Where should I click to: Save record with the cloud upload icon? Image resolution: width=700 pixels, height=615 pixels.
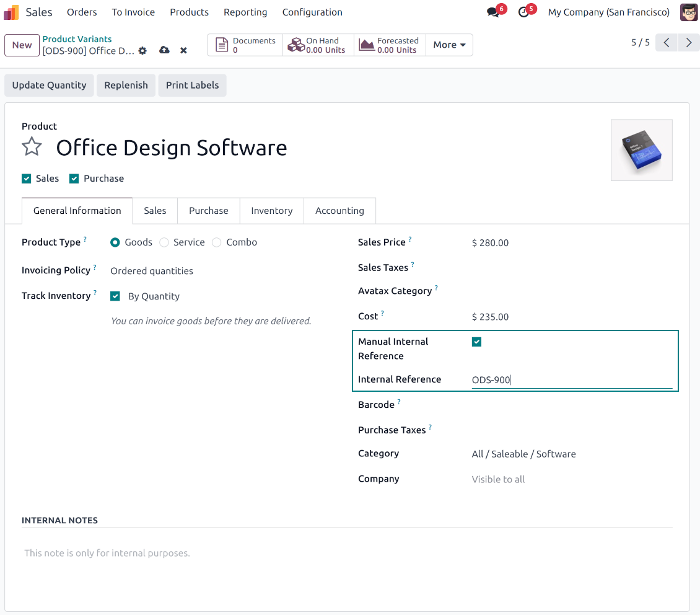pos(164,50)
